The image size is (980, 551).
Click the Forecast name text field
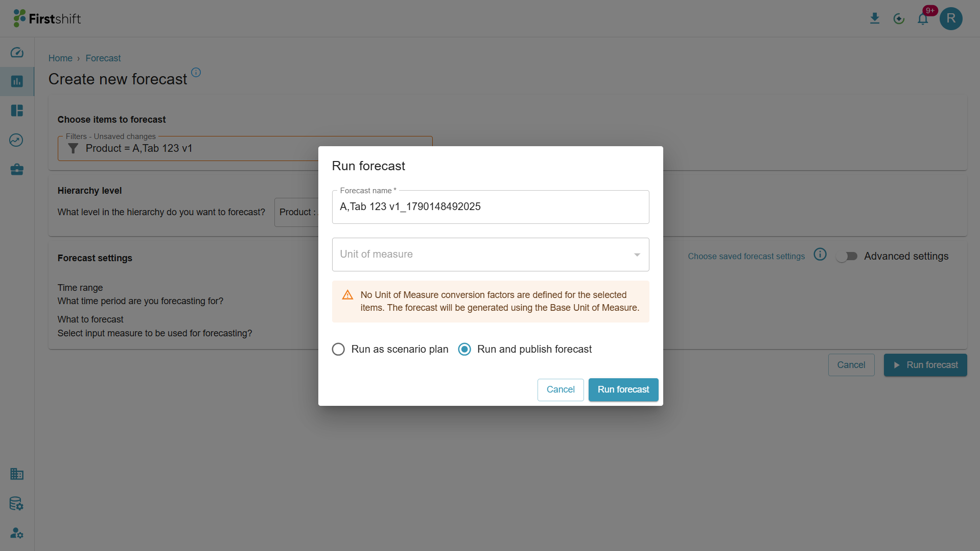click(x=491, y=206)
